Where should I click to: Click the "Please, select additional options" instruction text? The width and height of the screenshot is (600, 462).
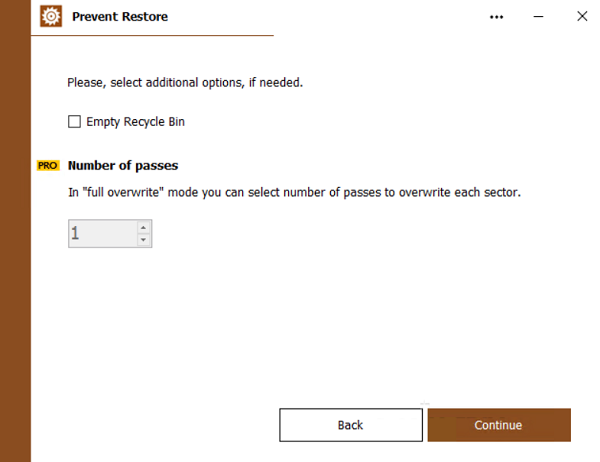pos(185,82)
